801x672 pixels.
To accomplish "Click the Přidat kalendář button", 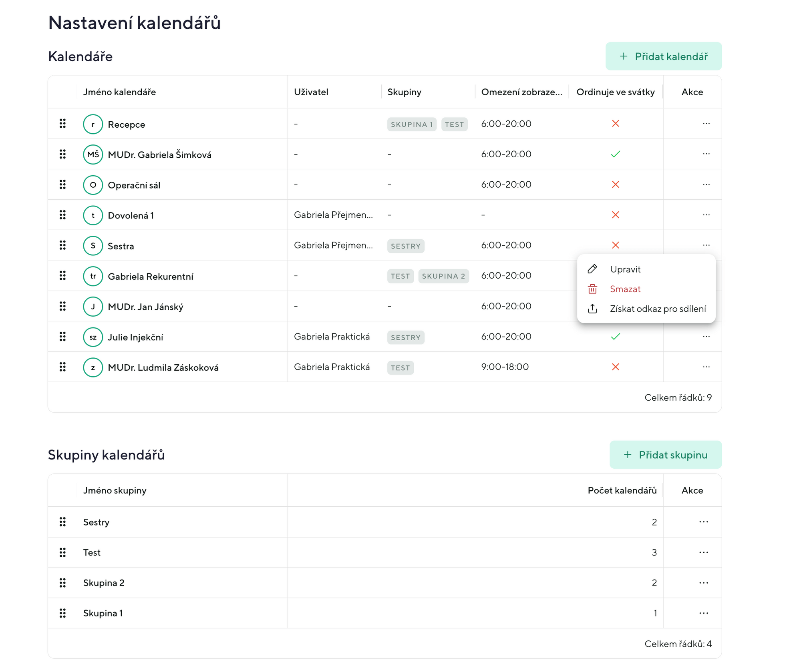I will click(663, 56).
